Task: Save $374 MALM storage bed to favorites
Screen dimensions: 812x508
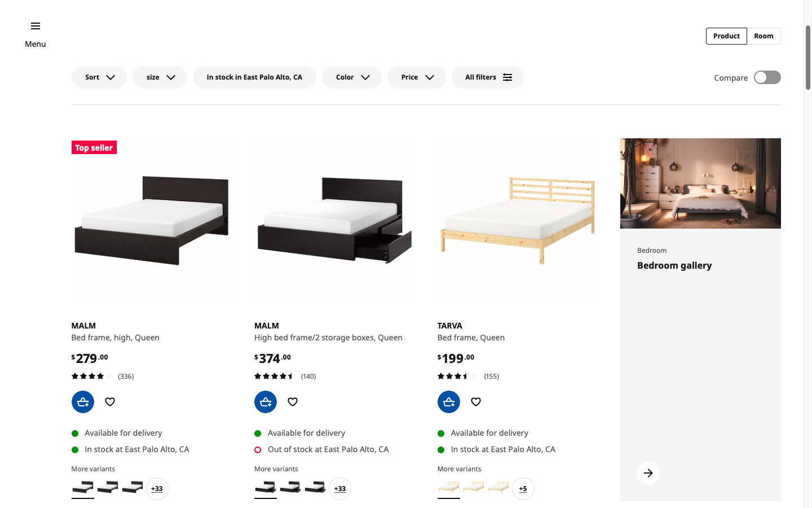Action: pyautogui.click(x=293, y=402)
